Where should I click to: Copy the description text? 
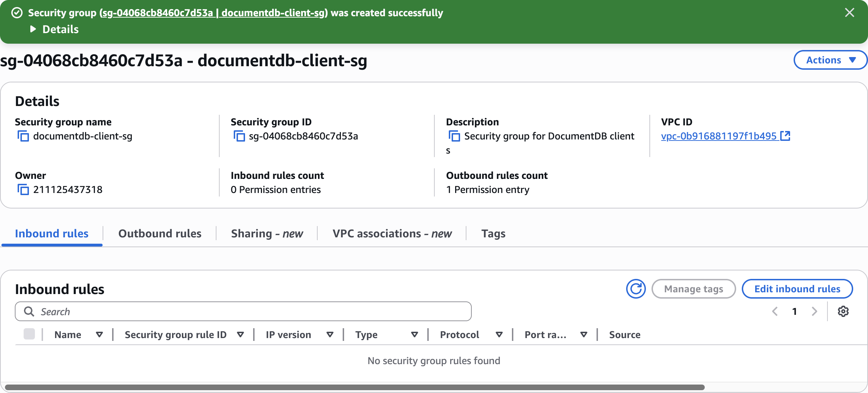[x=454, y=136]
